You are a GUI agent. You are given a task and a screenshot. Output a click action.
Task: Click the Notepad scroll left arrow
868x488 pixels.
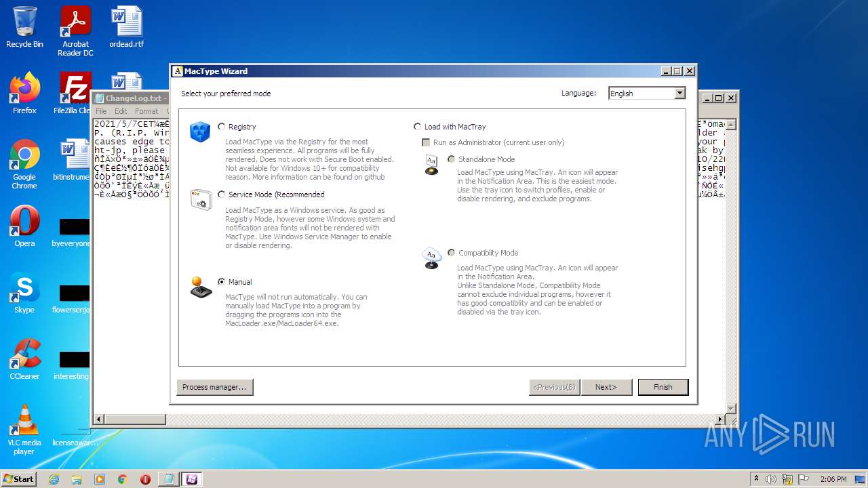click(99, 420)
